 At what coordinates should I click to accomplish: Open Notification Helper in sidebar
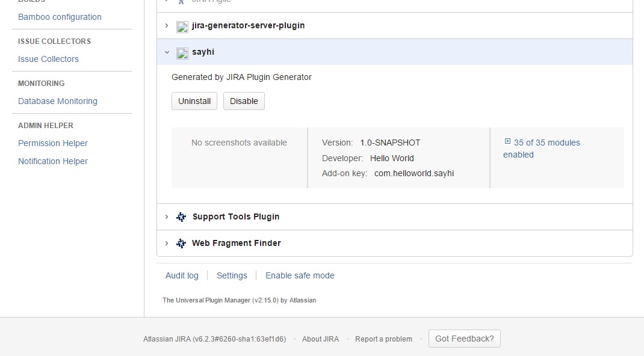53,161
